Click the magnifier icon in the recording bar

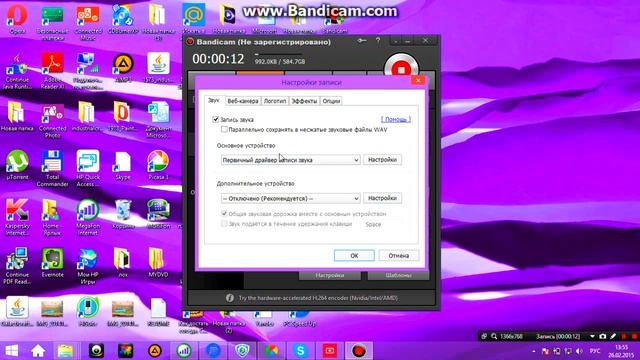pyautogui.click(x=494, y=336)
